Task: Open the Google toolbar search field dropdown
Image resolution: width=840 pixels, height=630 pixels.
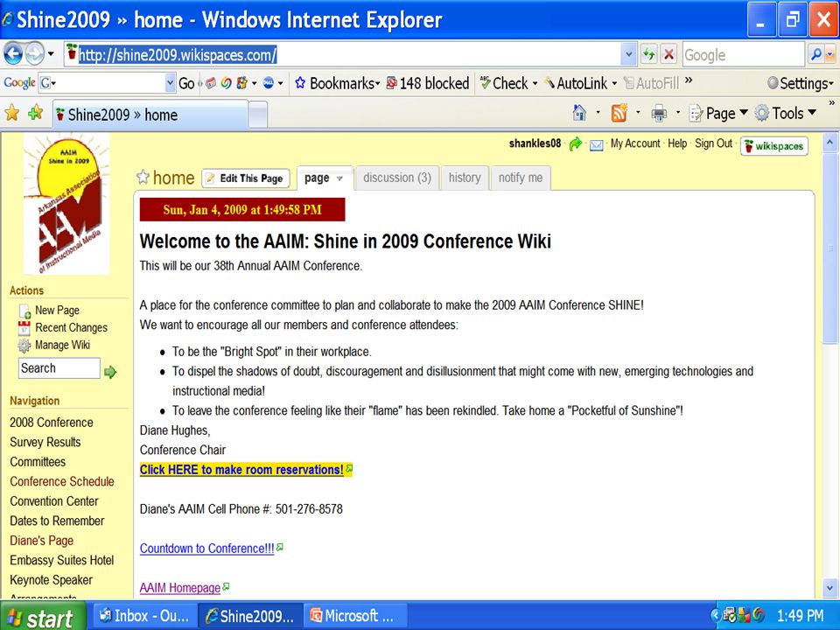Action: (x=171, y=83)
